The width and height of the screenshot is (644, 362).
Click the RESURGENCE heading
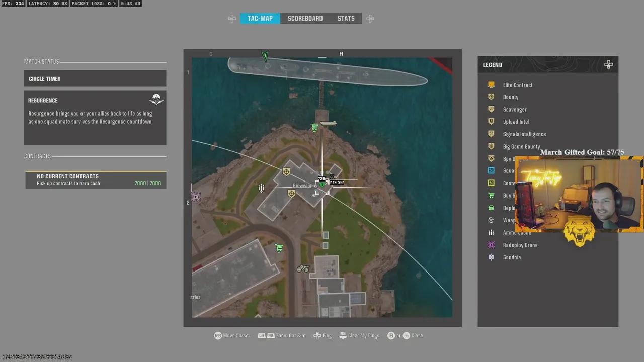(43, 100)
